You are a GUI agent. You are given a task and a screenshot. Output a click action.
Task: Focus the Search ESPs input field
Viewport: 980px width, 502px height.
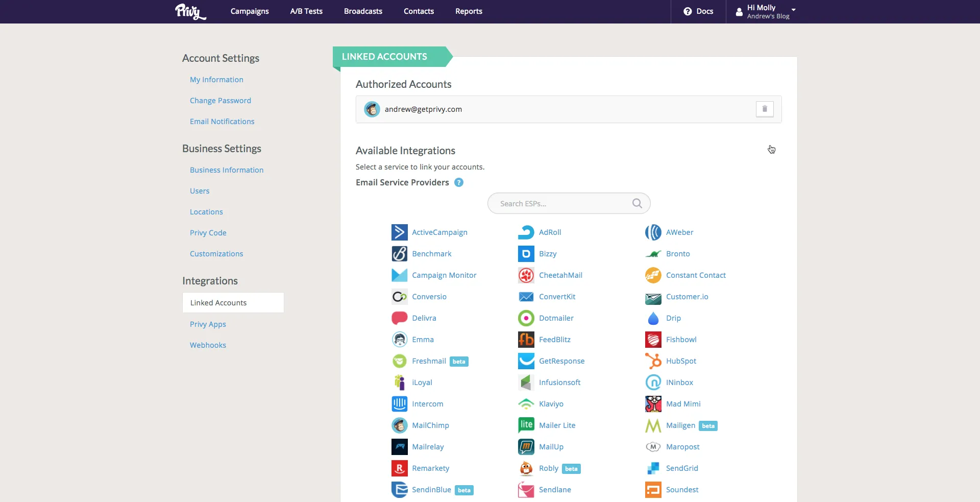pyautogui.click(x=569, y=203)
